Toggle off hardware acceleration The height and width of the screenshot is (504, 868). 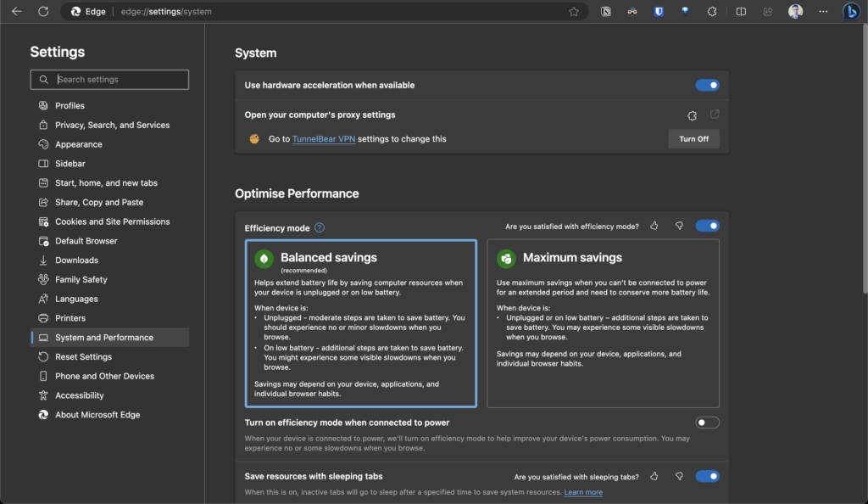point(707,85)
